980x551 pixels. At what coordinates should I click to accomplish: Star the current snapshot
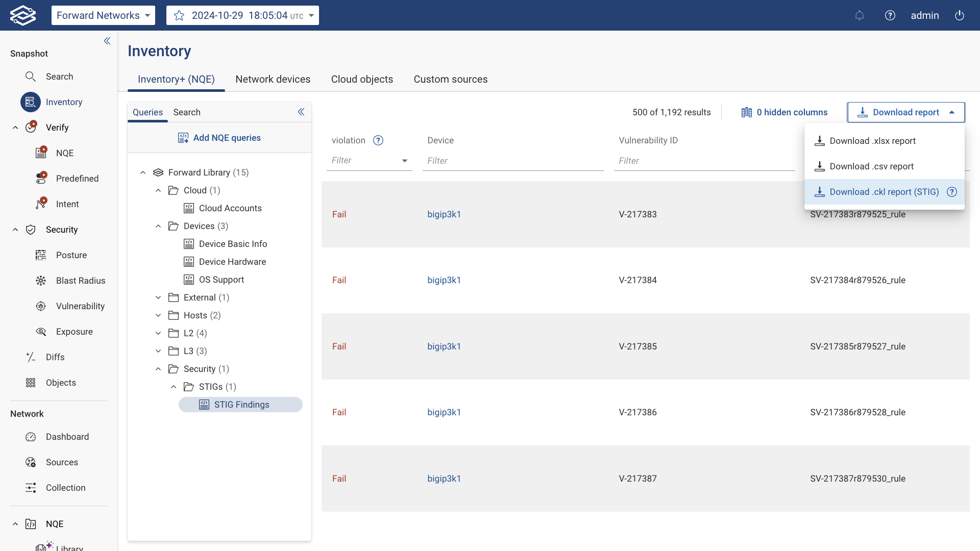pyautogui.click(x=179, y=15)
